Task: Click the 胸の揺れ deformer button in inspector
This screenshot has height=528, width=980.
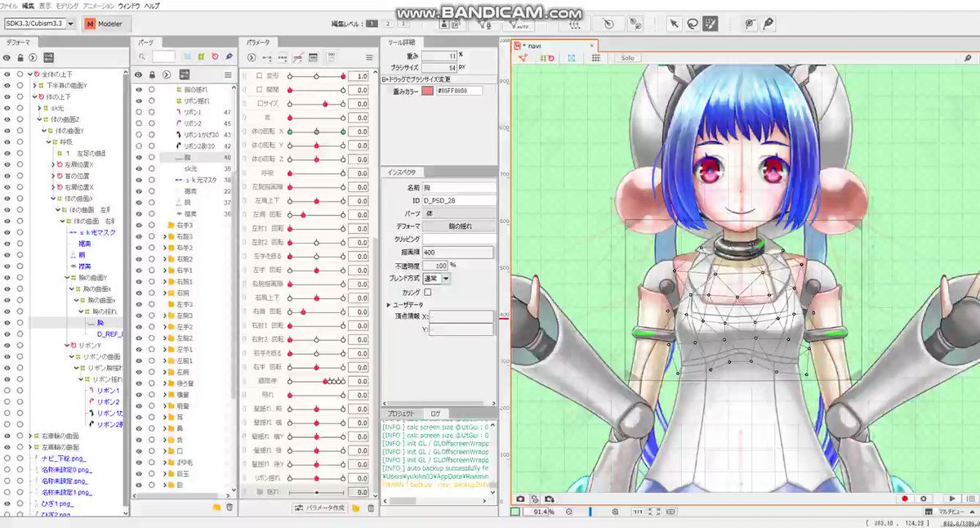Action: click(x=459, y=226)
